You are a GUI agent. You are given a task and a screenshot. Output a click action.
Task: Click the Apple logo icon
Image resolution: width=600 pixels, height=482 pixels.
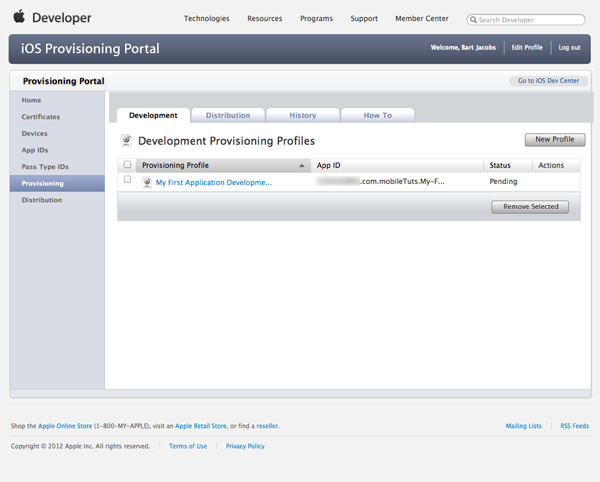[x=19, y=16]
